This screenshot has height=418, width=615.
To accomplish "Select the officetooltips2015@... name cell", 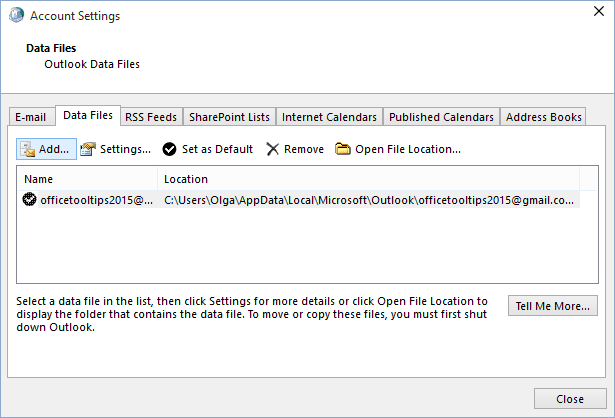I will 96,200.
